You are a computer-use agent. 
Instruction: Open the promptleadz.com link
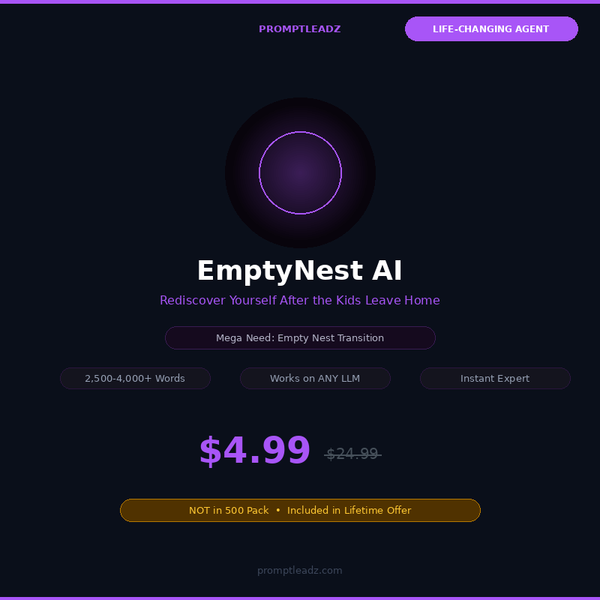point(300,570)
